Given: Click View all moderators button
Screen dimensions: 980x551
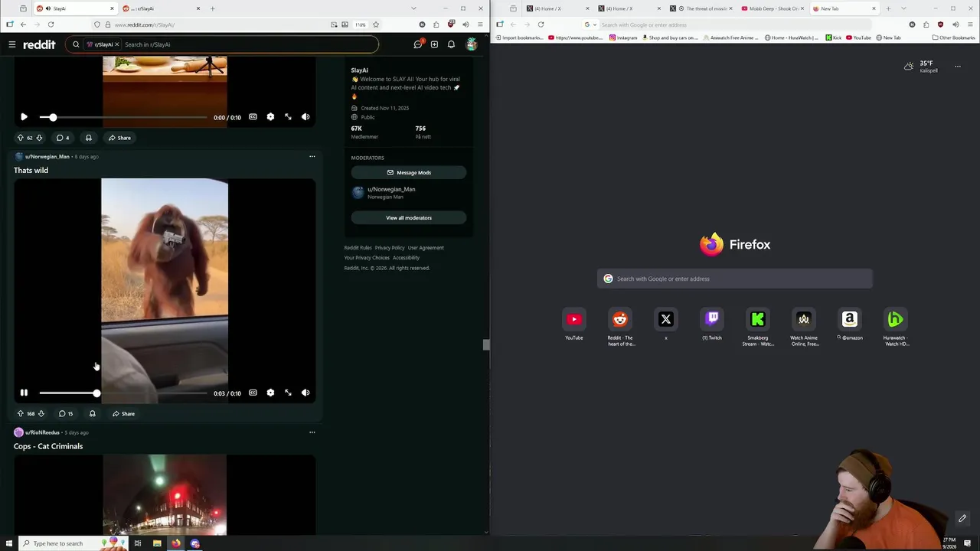Looking at the screenshot, I should 409,217.
